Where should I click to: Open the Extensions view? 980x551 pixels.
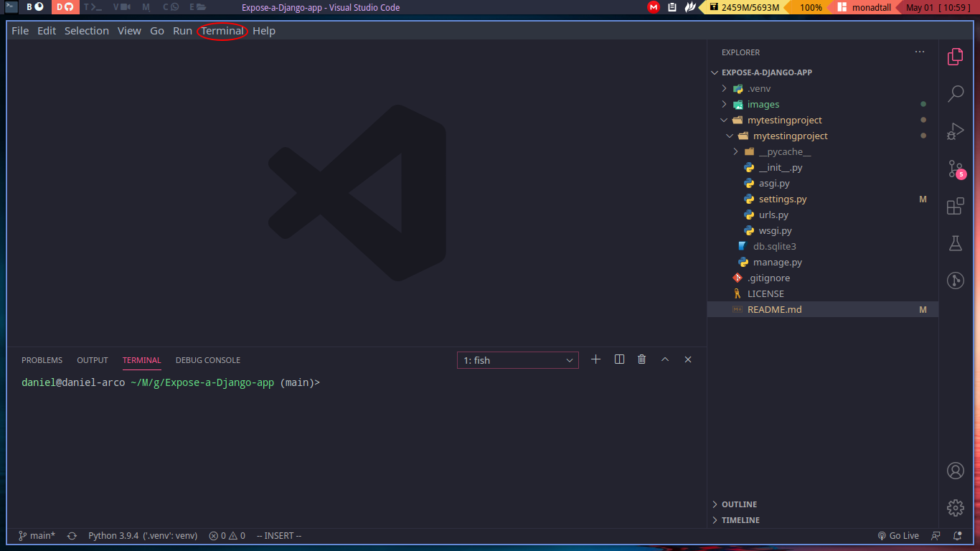[x=955, y=207]
